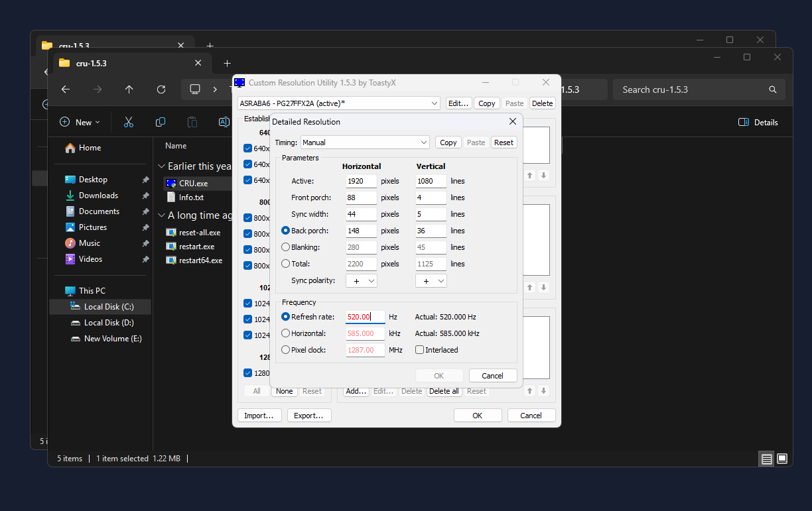
Task: Click the Cut scissors icon in Explorer toolbar
Action: (129, 122)
